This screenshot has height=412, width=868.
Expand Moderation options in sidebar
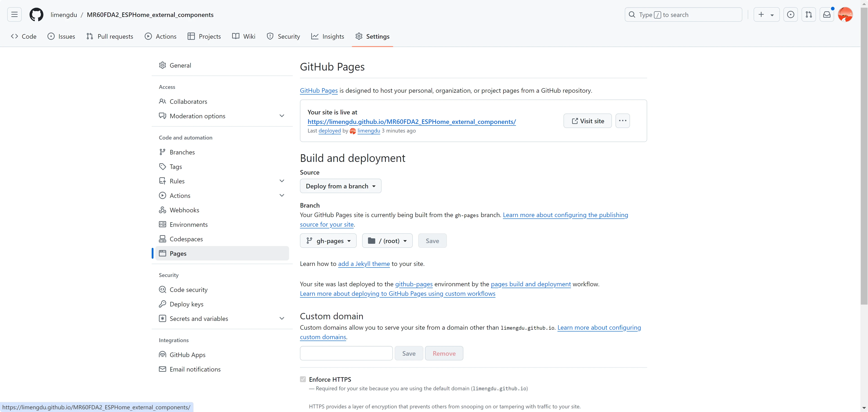(282, 116)
